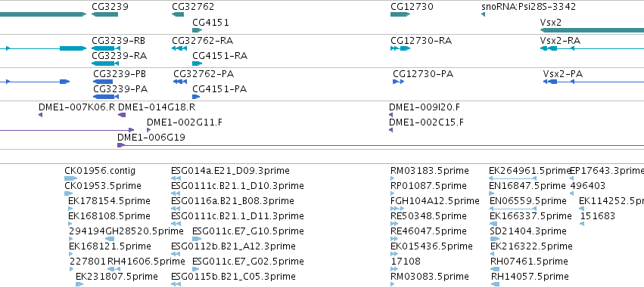Select the RE46047.5prime EST
644x288 pixels.
[x=429, y=231]
